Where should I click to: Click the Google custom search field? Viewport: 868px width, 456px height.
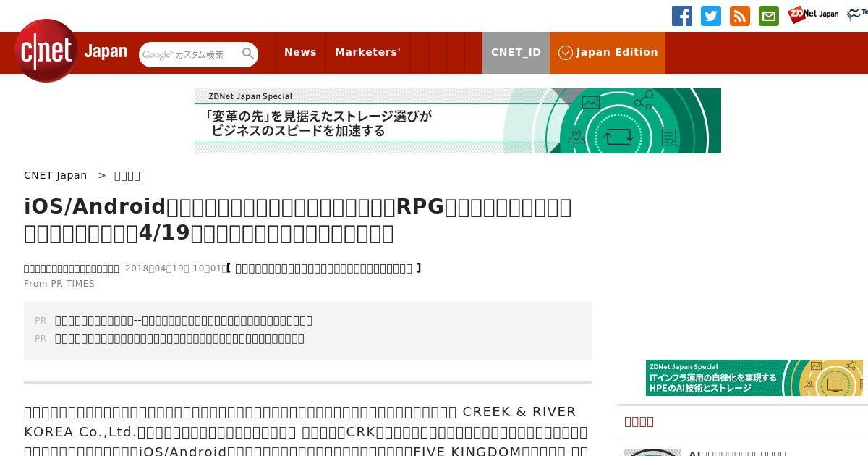click(x=190, y=54)
